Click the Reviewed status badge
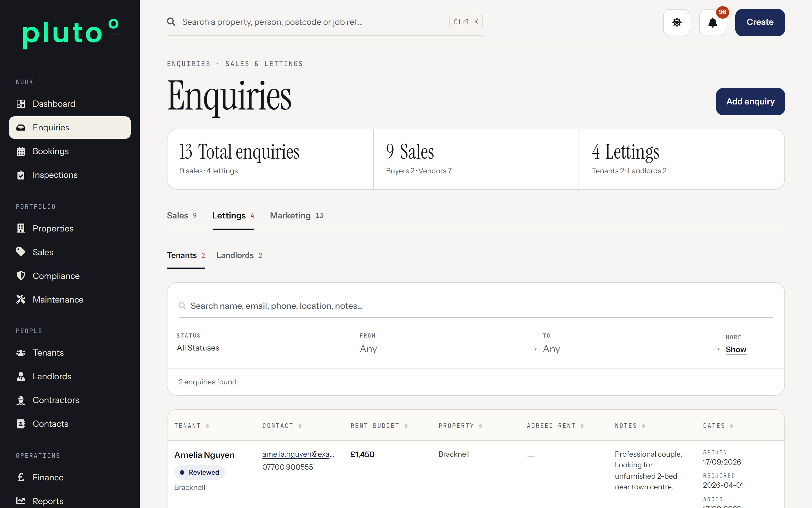This screenshot has height=508, width=812. (199, 472)
